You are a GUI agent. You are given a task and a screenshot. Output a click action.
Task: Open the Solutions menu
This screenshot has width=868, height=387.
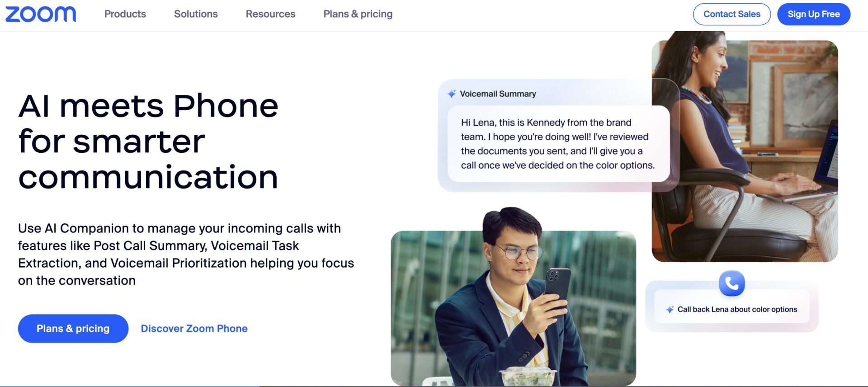click(x=196, y=14)
